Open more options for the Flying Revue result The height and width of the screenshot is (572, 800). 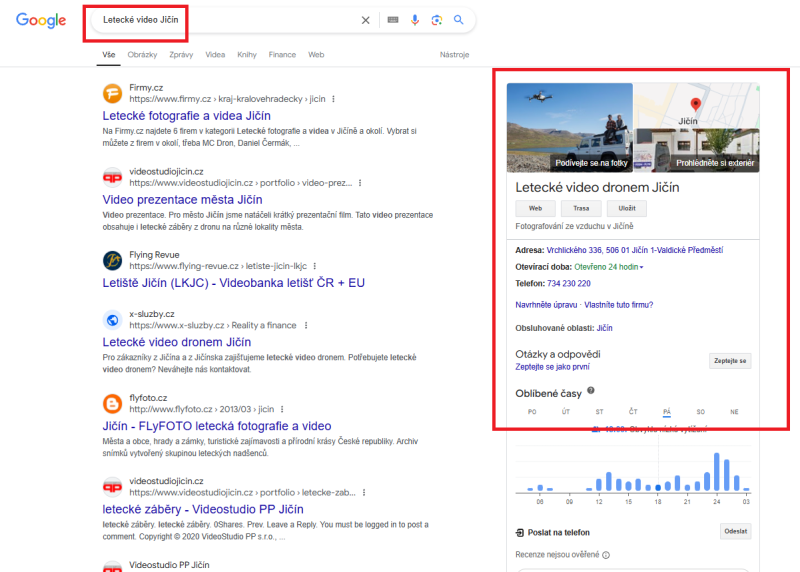point(315,266)
